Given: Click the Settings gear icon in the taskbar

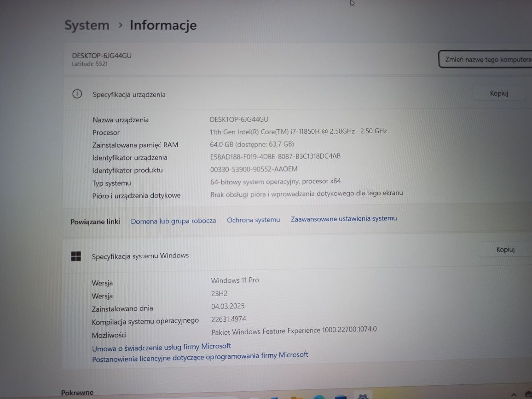Looking at the screenshot, I should pyautogui.click(x=362, y=397).
